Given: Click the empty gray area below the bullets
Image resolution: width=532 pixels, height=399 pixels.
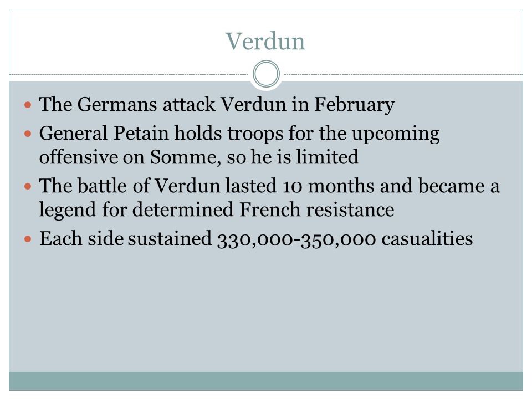Looking at the screenshot, I should 266,310.
